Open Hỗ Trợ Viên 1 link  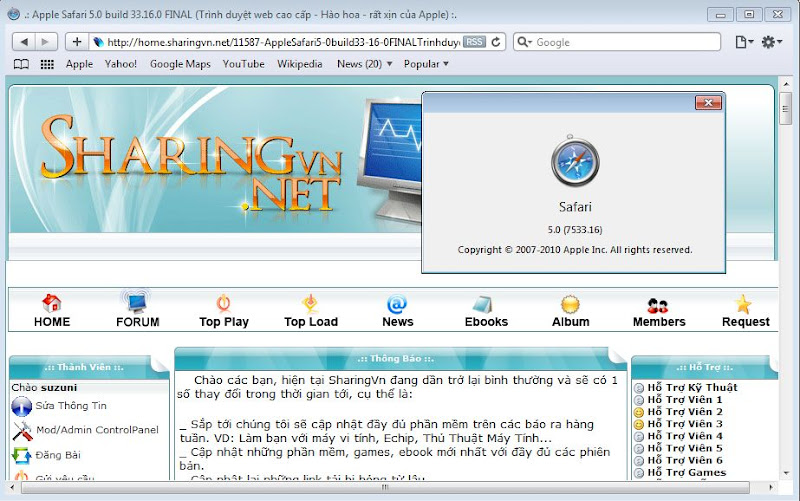pyautogui.click(x=685, y=399)
